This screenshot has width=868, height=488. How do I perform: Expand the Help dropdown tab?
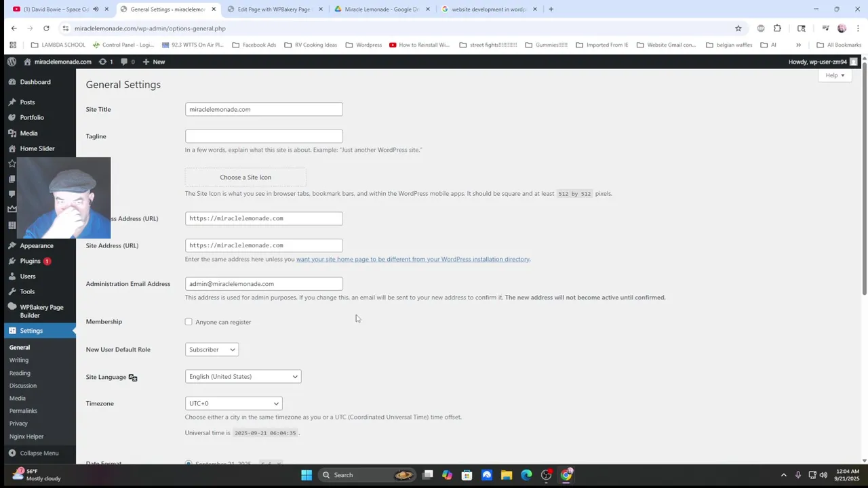pos(835,75)
